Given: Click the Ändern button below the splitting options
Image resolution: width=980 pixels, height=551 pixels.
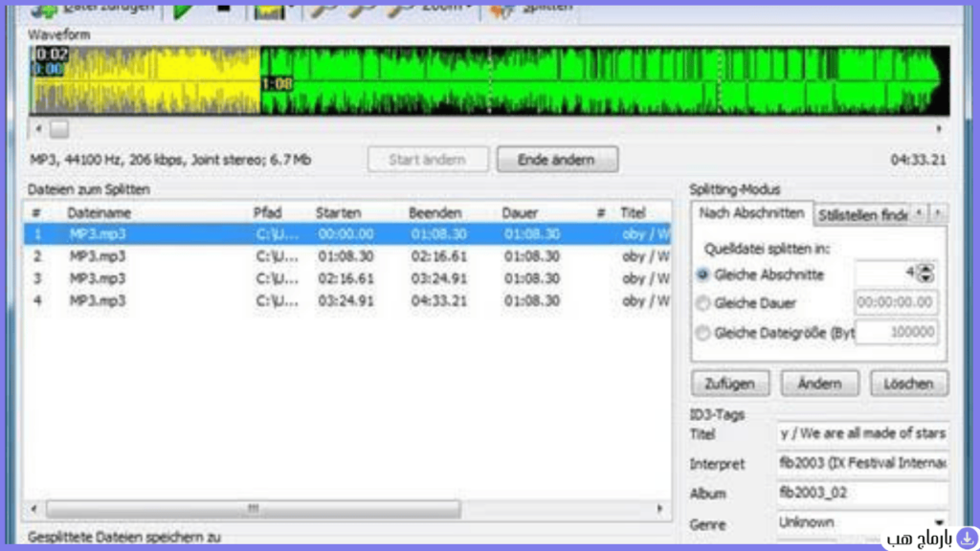Looking at the screenshot, I should (x=819, y=384).
